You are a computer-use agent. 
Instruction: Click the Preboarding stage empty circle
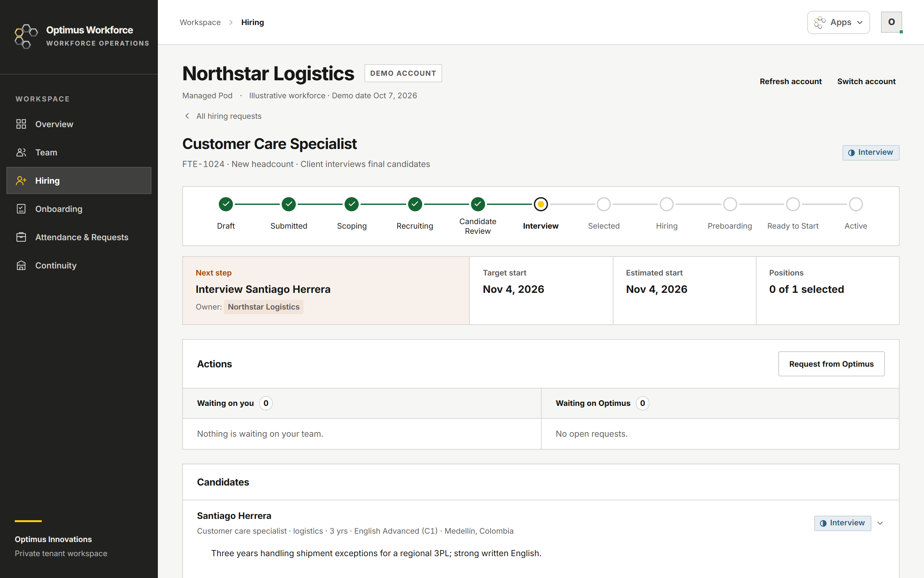[730, 204]
